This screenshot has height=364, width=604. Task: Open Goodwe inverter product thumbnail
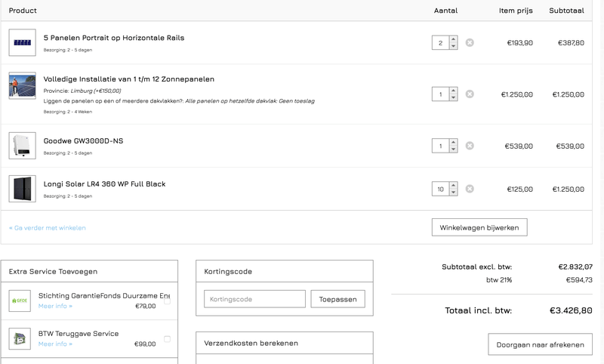click(23, 146)
